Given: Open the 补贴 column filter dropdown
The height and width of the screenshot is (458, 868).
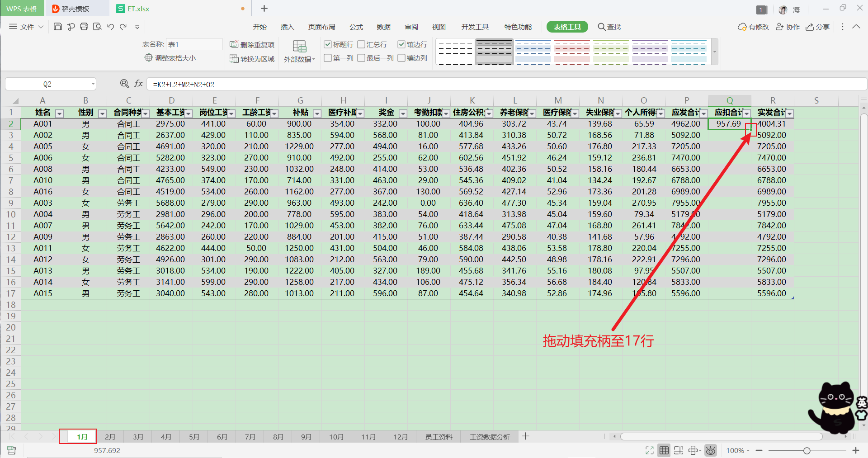Looking at the screenshot, I should (317, 113).
